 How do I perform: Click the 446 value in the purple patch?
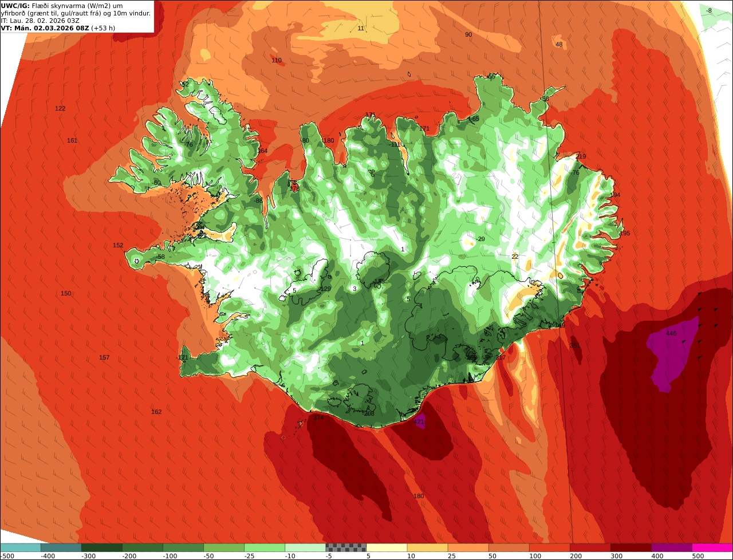[x=671, y=333]
